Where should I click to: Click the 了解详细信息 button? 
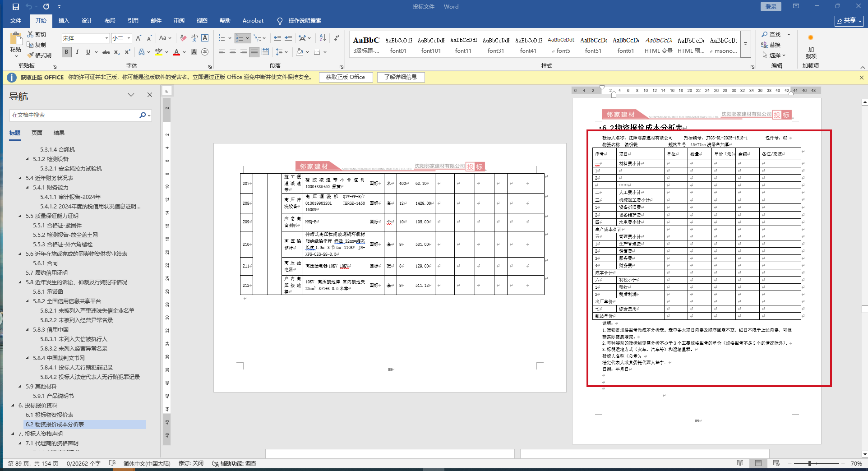401,77
